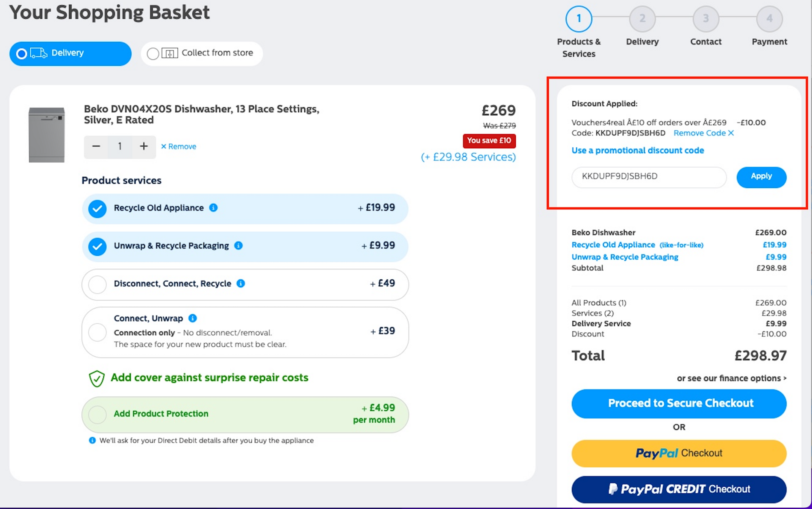Open info icon for Recycle Old Appliance
Screen dimensions: 812x509
(x=213, y=208)
